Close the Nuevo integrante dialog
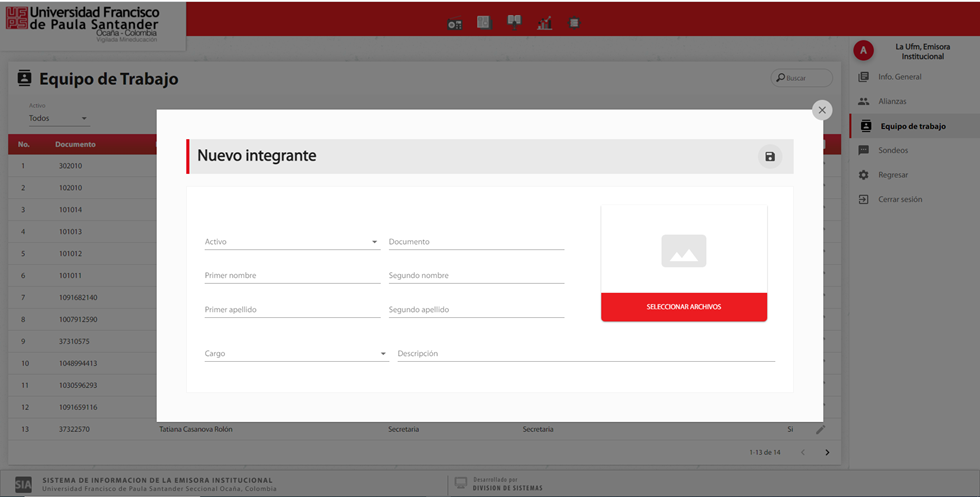The width and height of the screenshot is (980, 497). pos(822,110)
